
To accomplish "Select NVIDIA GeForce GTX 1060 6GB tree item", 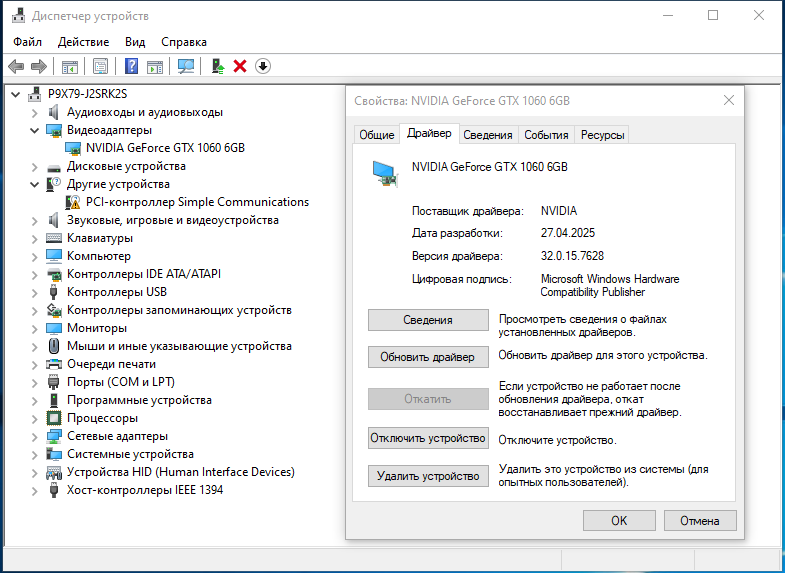I will point(165,148).
